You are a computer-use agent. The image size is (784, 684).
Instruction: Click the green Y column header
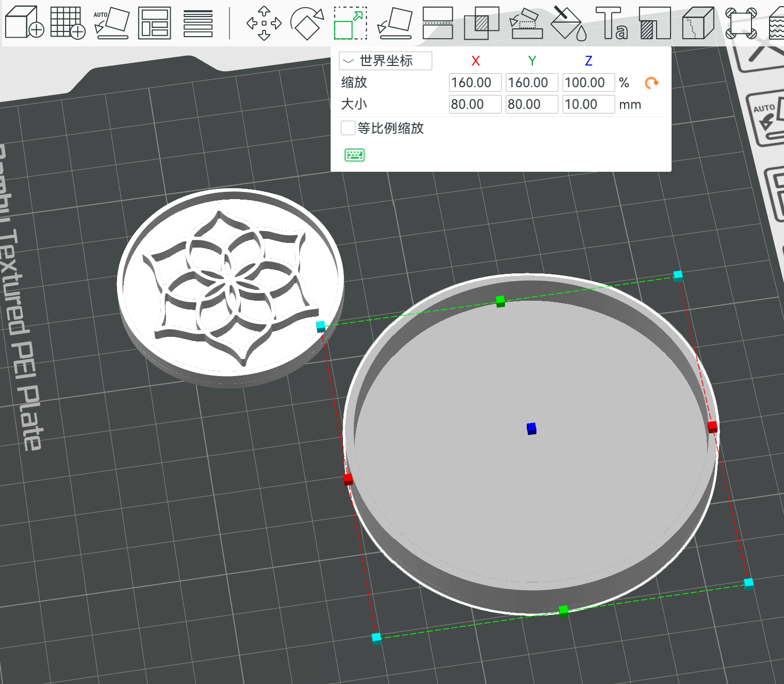532,61
